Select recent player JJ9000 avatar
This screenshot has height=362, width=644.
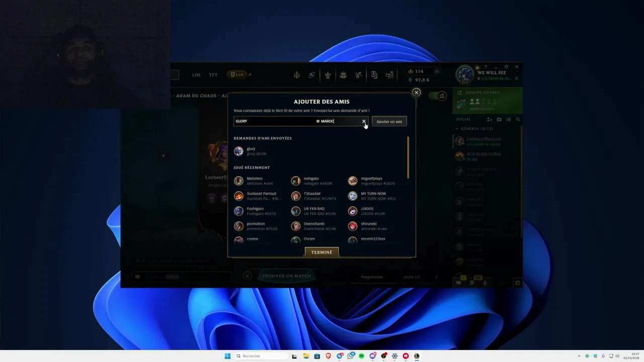pos(353,211)
